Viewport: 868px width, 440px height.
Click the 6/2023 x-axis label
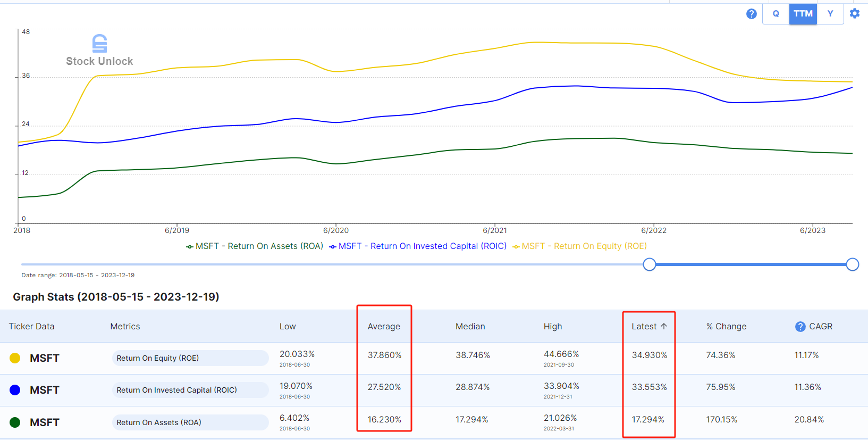pos(812,230)
